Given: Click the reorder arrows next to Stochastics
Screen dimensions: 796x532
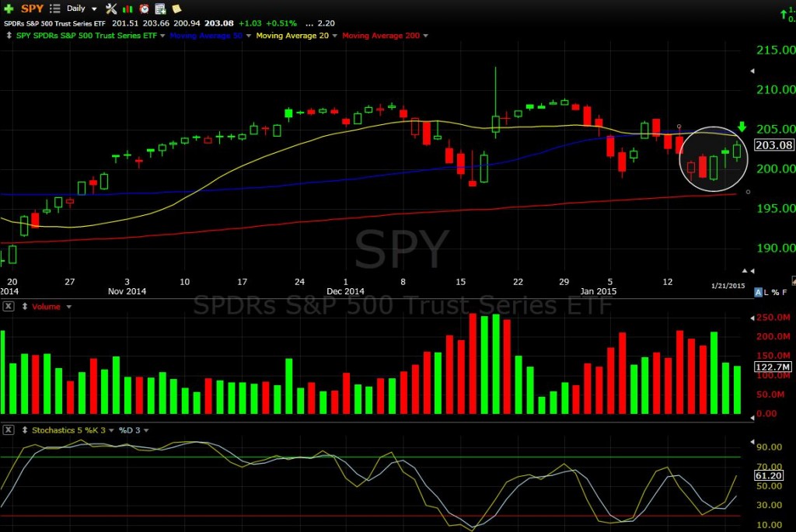Looking at the screenshot, I should point(24,430).
